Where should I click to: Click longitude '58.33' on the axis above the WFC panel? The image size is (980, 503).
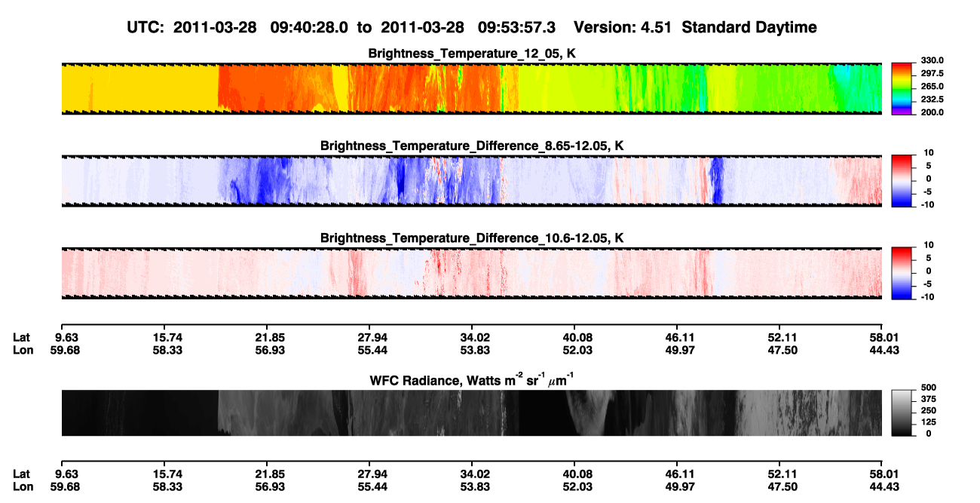167,350
